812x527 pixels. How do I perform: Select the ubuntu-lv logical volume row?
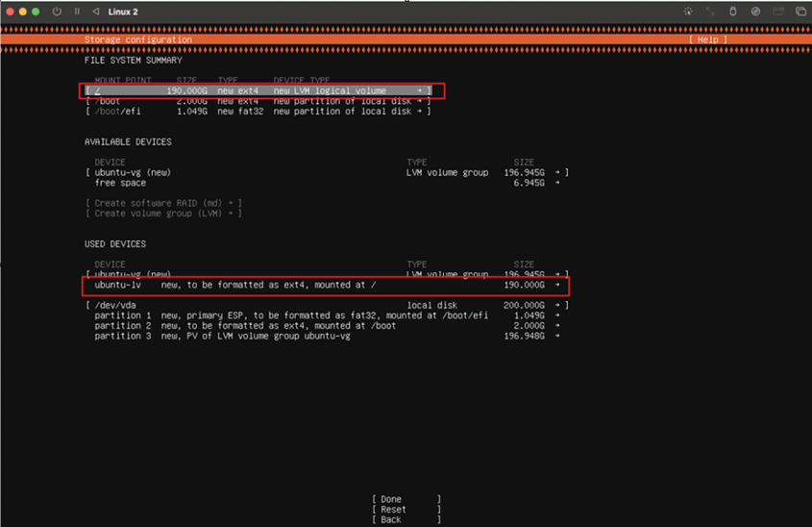click(x=327, y=285)
